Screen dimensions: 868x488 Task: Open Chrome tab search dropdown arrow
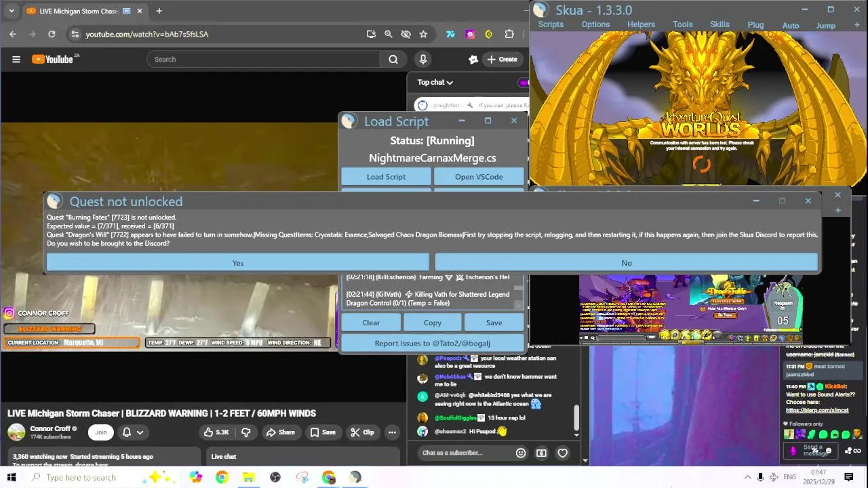[11, 11]
